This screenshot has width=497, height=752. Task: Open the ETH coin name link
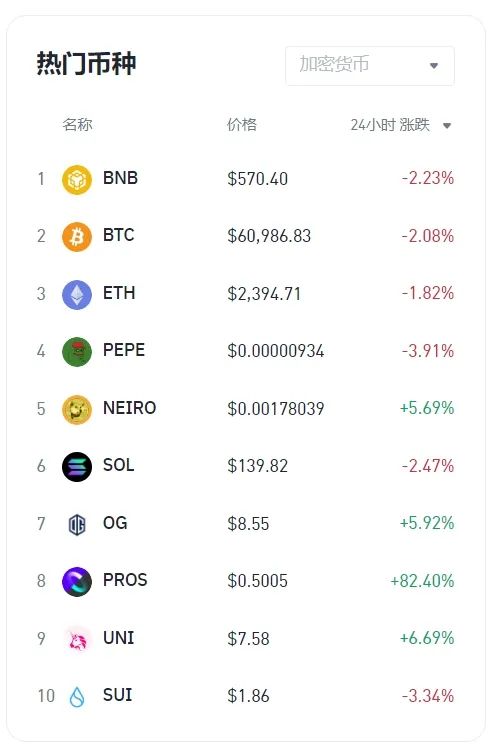pyautogui.click(x=119, y=293)
